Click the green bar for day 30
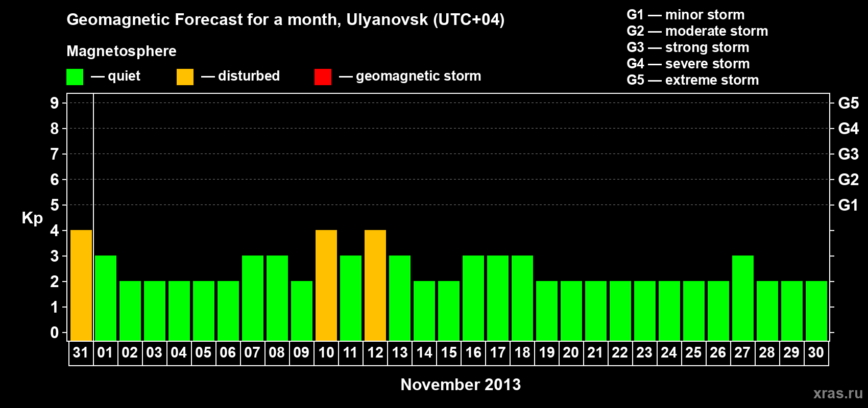This screenshot has width=868, height=408. 816,311
